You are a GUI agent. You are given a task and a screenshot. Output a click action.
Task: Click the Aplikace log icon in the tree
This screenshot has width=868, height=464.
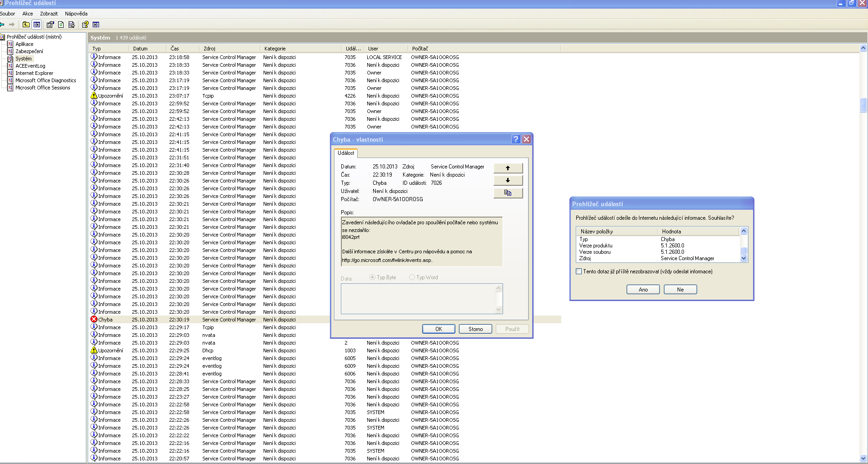click(x=10, y=44)
